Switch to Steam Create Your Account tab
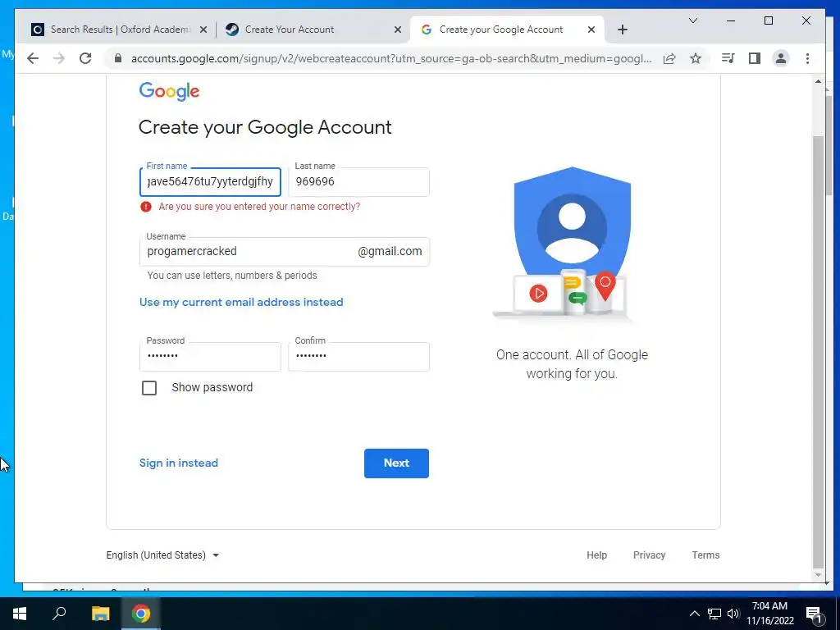840x630 pixels. point(313,30)
